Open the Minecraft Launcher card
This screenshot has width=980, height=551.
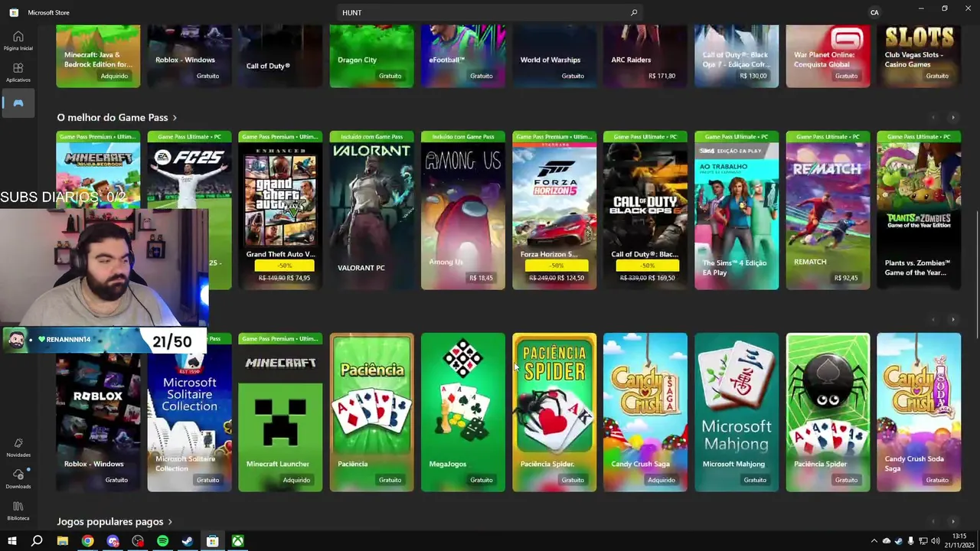point(280,412)
